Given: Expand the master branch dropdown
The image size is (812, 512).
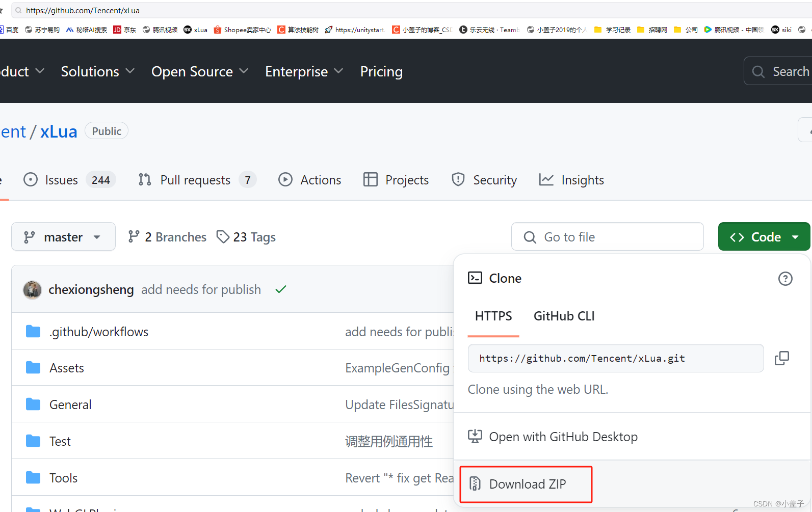Looking at the screenshot, I should click(63, 236).
